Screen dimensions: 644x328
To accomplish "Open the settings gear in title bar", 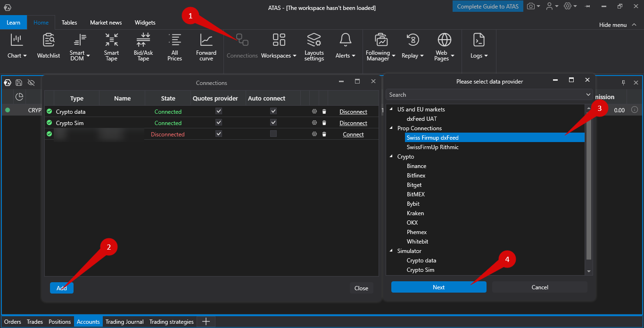I will (568, 7).
